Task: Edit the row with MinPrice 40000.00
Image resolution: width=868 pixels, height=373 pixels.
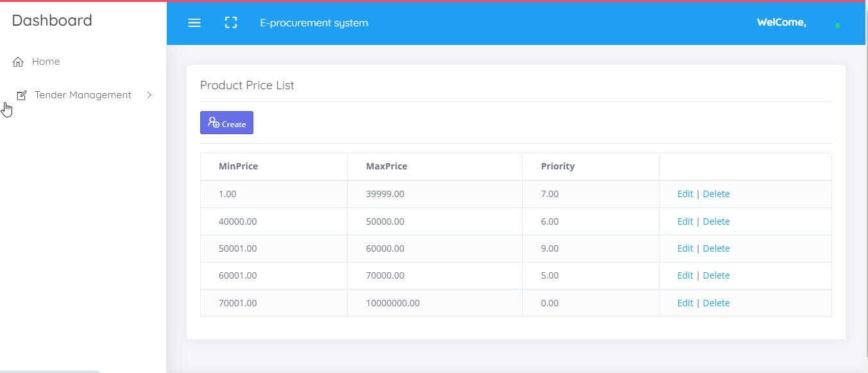Action: coord(685,221)
